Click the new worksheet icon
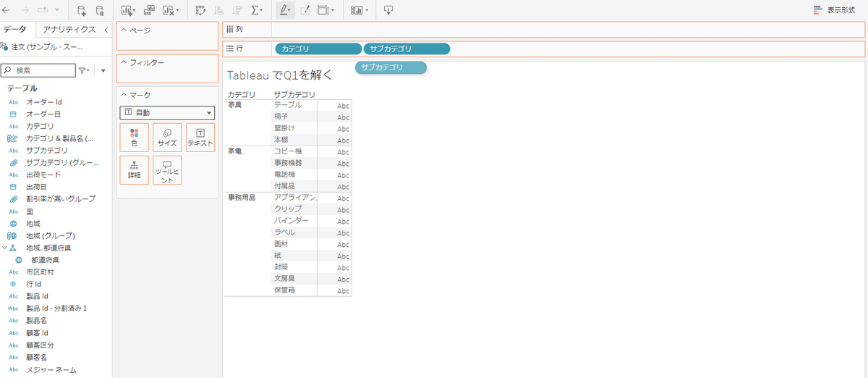This screenshot has height=378, width=868. click(x=127, y=10)
